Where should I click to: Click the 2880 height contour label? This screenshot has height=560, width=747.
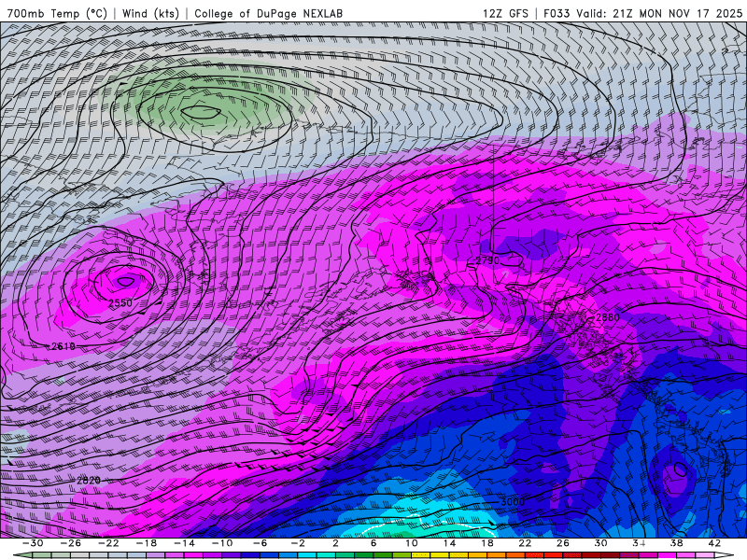click(608, 317)
